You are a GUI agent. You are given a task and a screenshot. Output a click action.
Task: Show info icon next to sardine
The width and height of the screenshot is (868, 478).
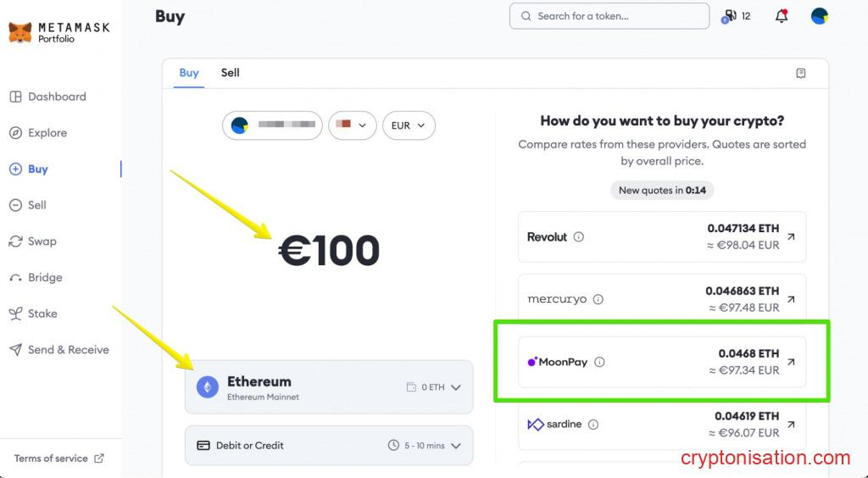pyautogui.click(x=593, y=425)
